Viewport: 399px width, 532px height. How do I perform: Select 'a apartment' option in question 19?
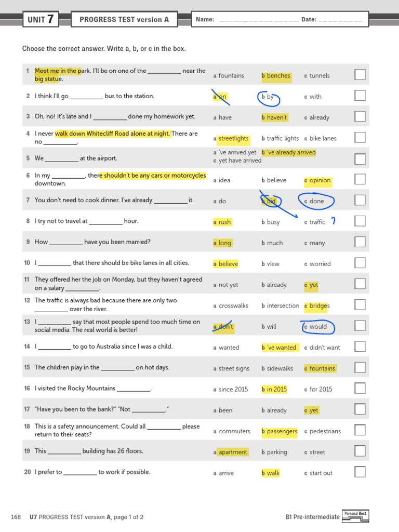[231, 452]
